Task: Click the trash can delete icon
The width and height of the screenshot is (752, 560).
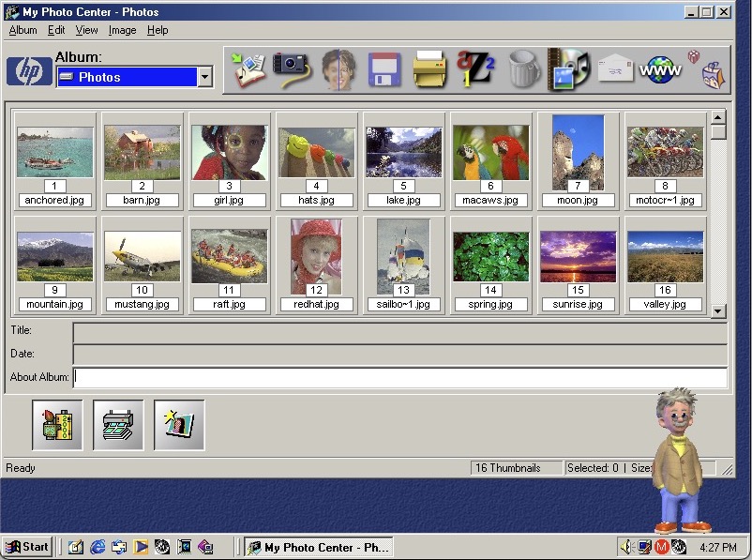Action: coord(523,68)
